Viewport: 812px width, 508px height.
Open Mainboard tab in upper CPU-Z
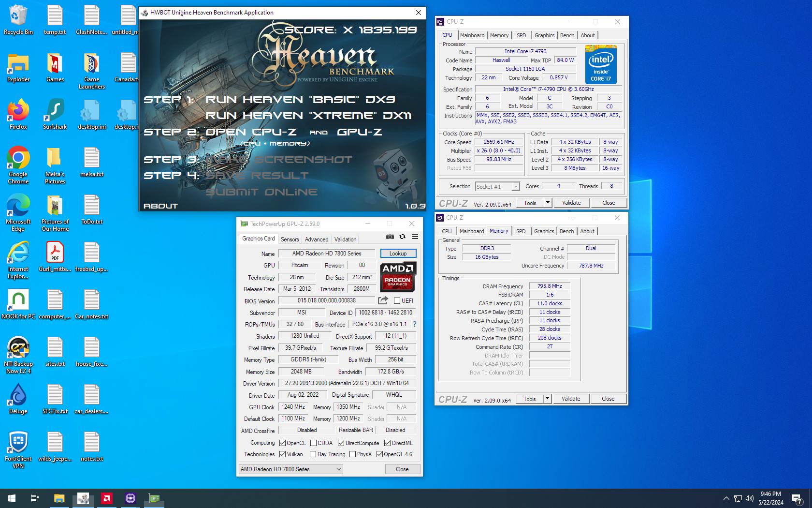[x=472, y=35]
